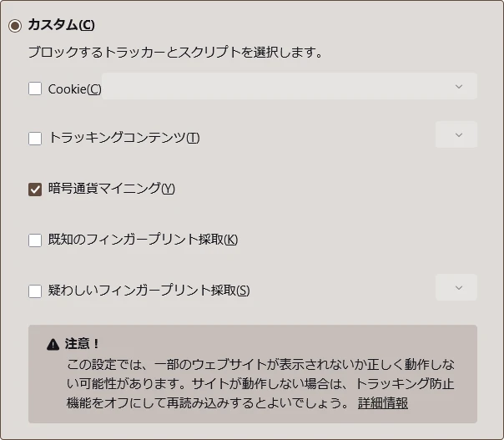Screen dimensions: 504x440
Task: Click the 暗号通貨マイニング(Y) label text
Action: click(x=111, y=189)
